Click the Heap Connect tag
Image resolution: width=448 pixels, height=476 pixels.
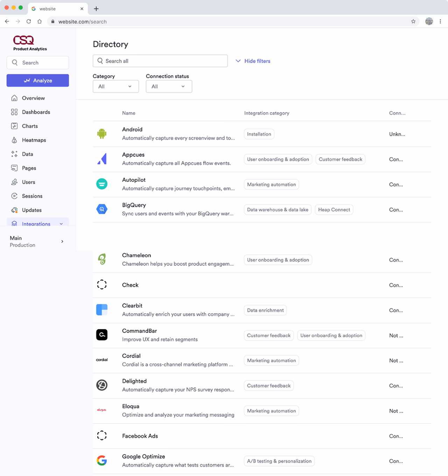(x=334, y=210)
